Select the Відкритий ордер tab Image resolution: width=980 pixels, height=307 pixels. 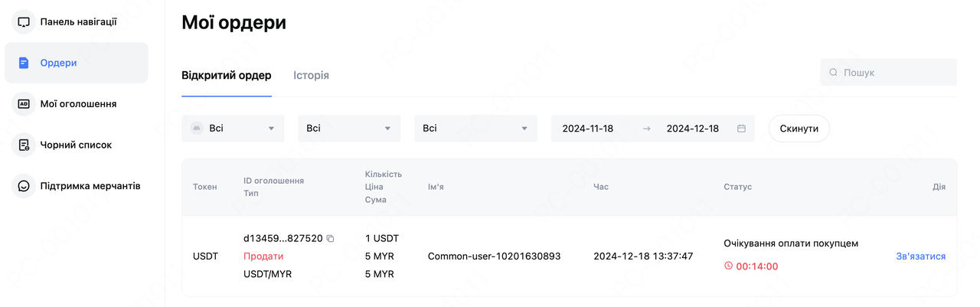(226, 76)
